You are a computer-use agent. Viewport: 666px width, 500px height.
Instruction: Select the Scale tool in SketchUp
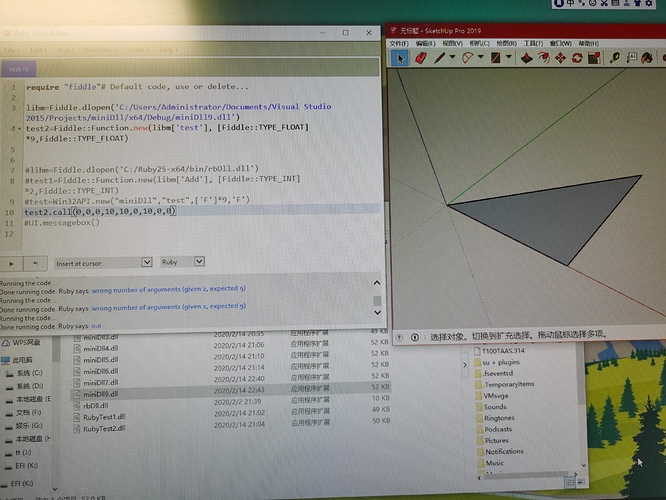pos(594,58)
